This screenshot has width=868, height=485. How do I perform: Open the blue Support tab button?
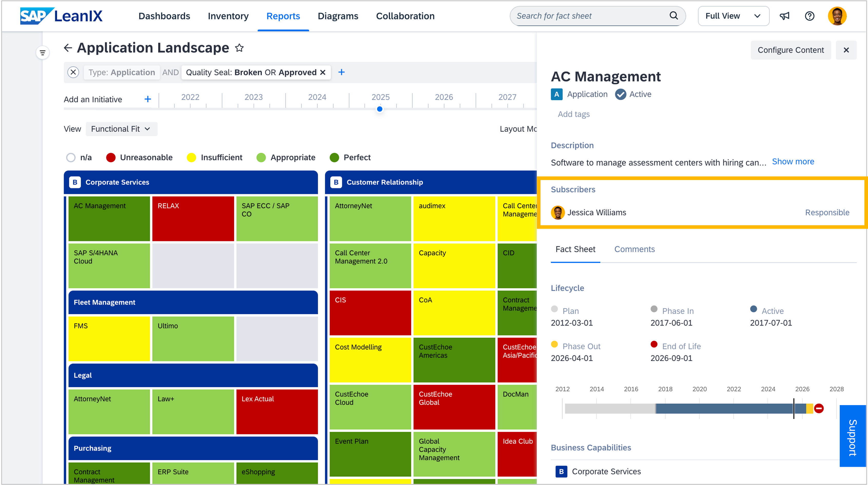pos(853,436)
